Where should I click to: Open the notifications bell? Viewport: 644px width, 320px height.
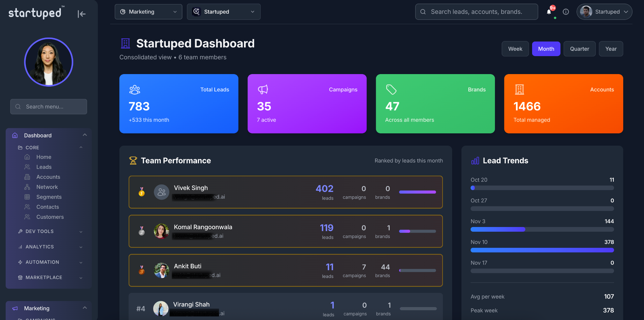(549, 12)
